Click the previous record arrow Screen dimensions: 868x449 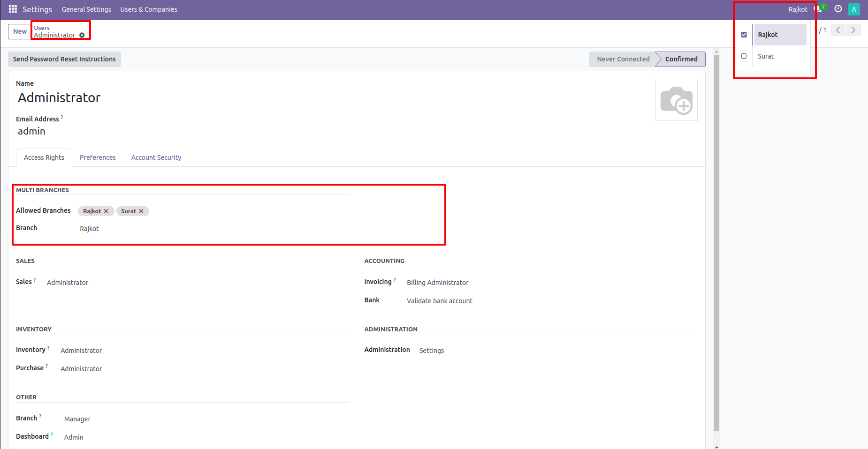838,30
